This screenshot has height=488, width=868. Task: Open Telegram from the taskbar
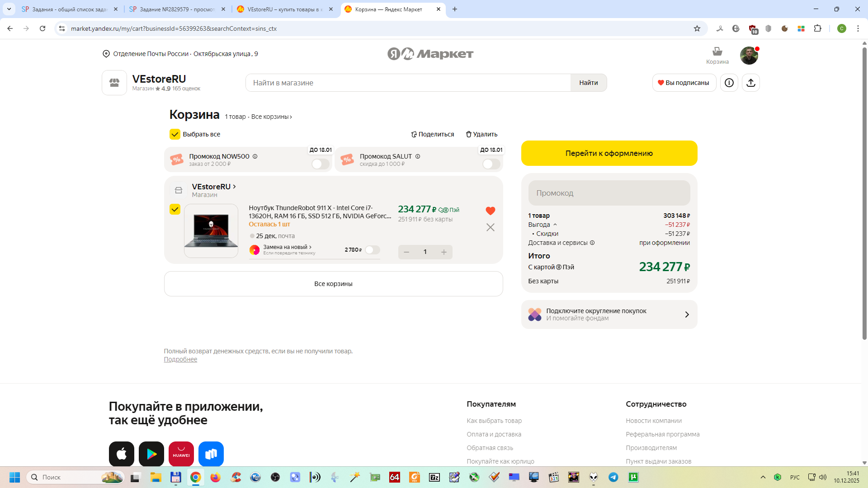(613, 477)
